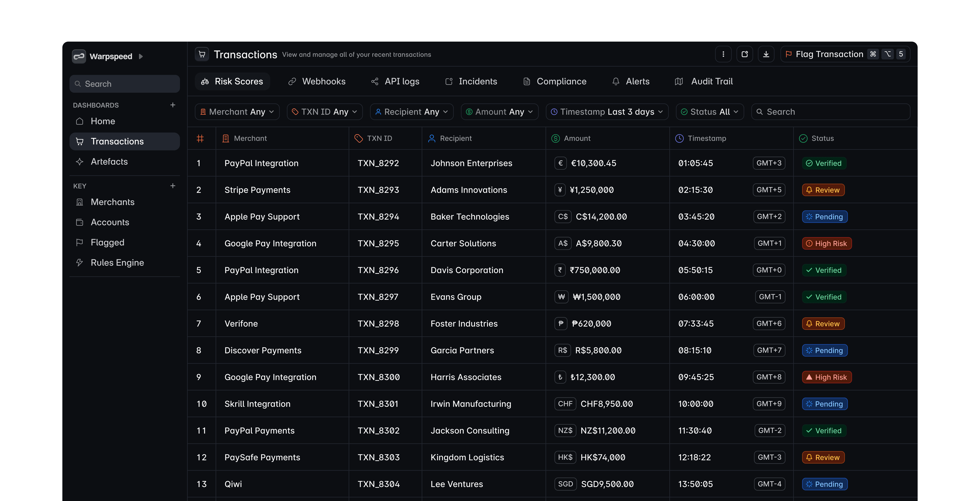The image size is (980, 501).
Task: Open the Timestamp Last 3 days filter
Action: pos(607,112)
